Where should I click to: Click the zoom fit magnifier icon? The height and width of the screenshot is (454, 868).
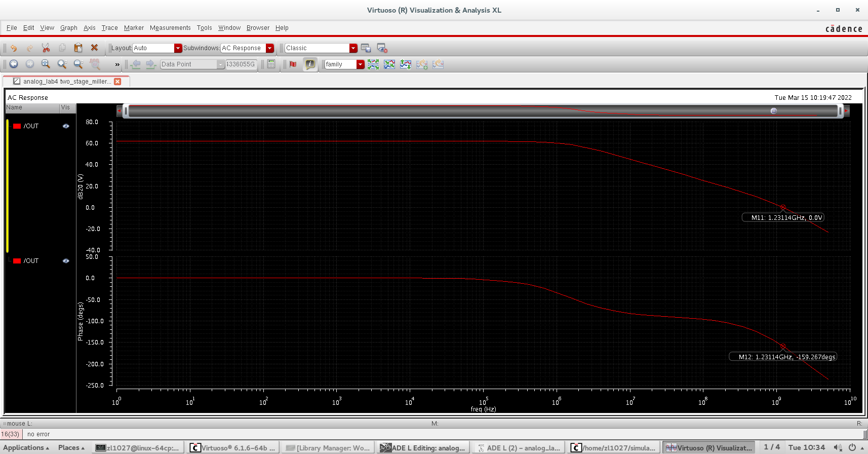point(46,64)
